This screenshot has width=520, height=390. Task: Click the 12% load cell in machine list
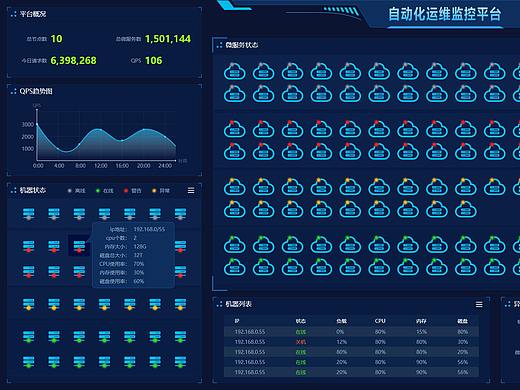tap(342, 342)
